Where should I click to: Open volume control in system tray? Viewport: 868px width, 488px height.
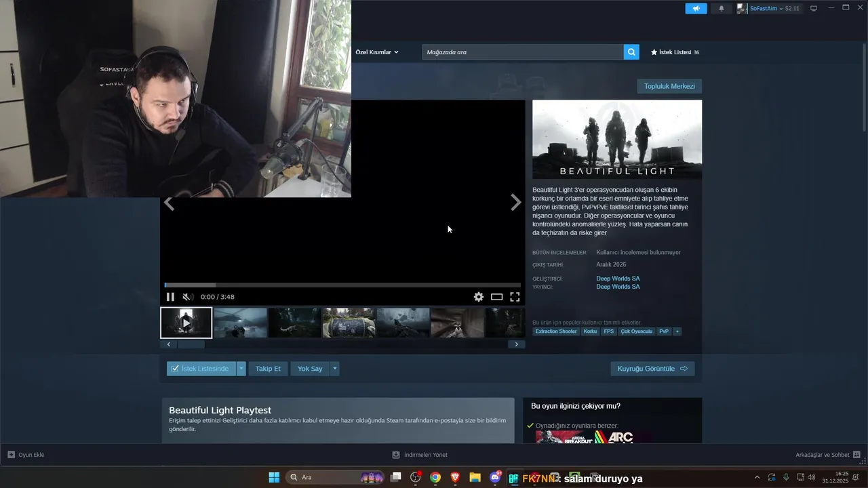point(812,477)
